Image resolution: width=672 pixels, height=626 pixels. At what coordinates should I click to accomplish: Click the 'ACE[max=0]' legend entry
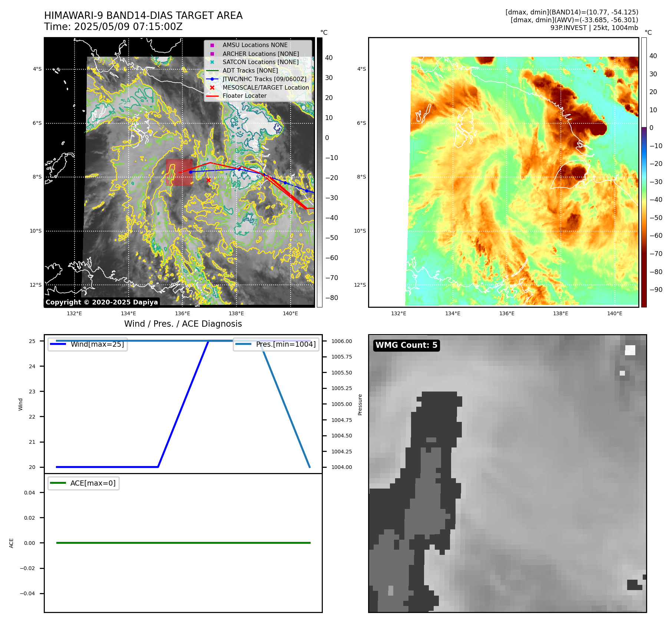coord(84,483)
